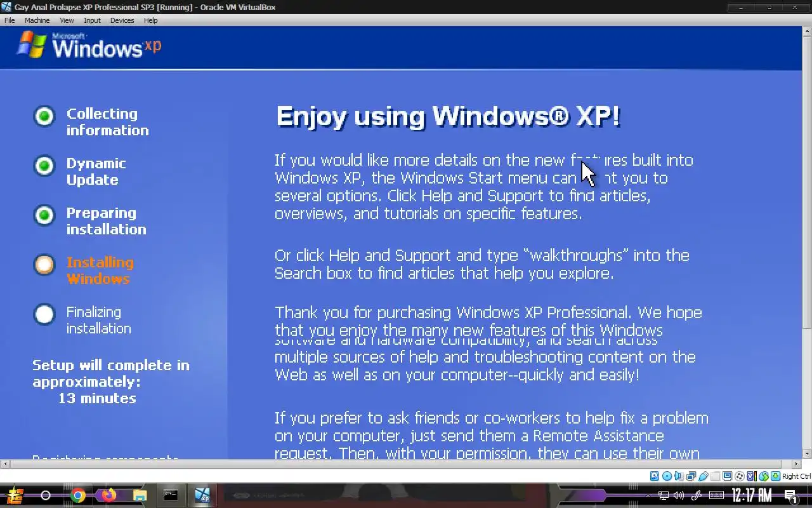Expand the hidden system tray icons
The width and height of the screenshot is (812, 508).
pyautogui.click(x=648, y=495)
